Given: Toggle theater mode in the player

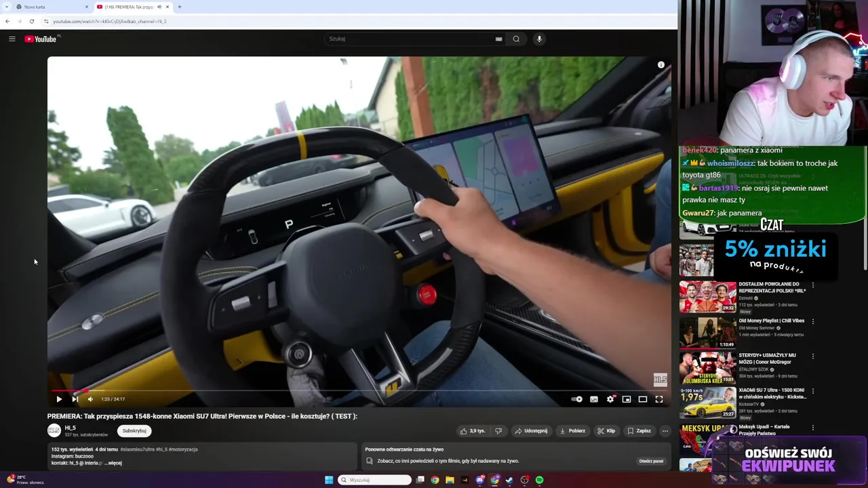Looking at the screenshot, I should (x=643, y=399).
